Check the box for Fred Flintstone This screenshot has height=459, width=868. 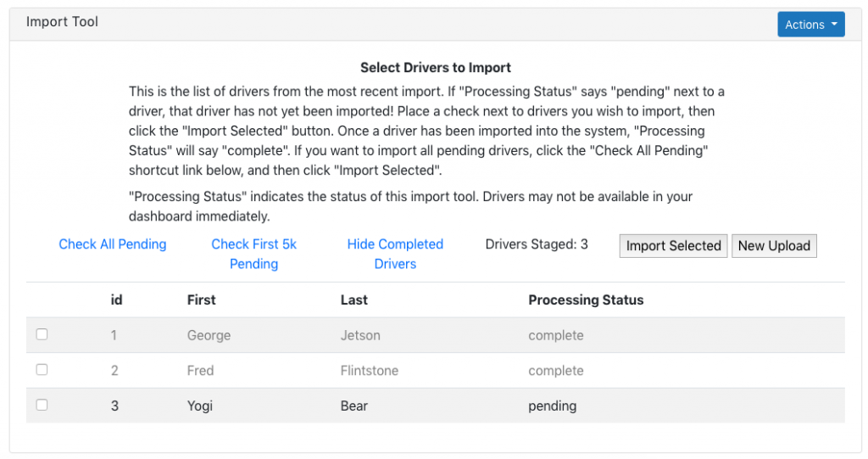[x=42, y=370]
